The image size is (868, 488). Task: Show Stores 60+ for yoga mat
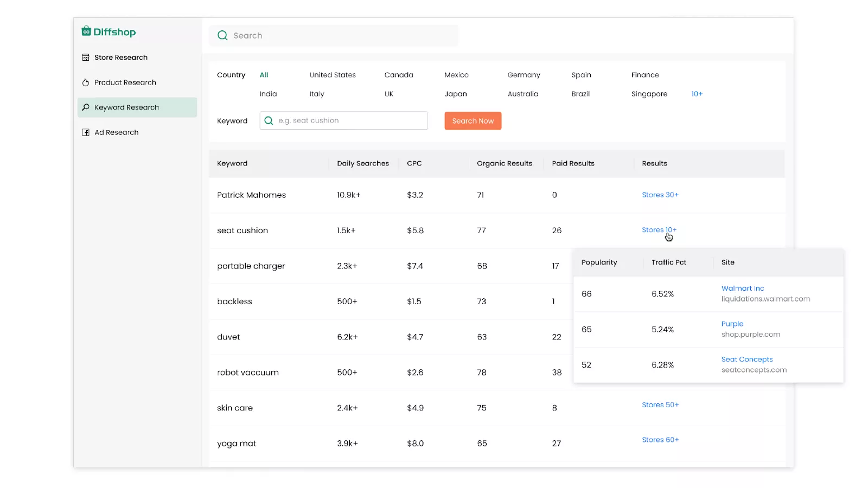660,440
